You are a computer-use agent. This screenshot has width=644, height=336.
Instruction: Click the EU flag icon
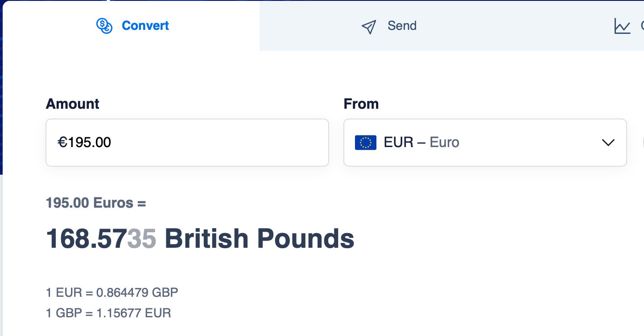[366, 143]
